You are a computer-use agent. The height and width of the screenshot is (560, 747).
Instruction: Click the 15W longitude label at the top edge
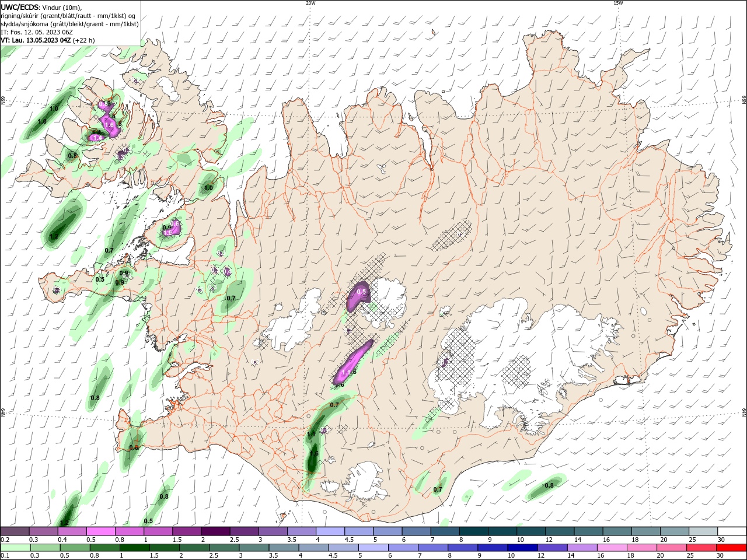pos(618,3)
